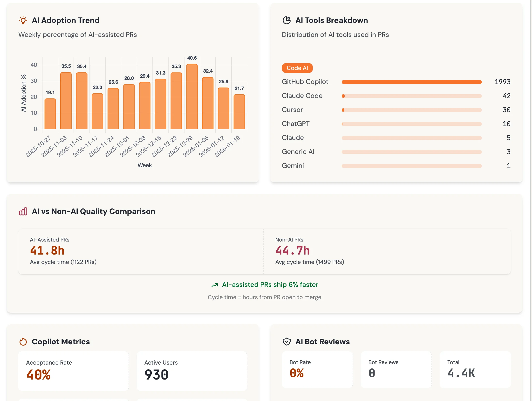Screen dimensions: 532x401
Task: Click the Cursor usage bar
Action: pos(412,110)
